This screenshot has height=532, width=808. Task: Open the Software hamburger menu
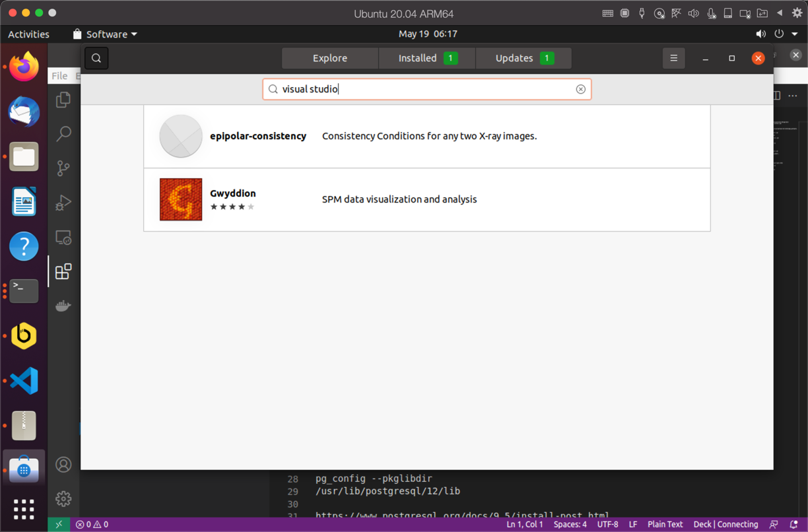click(x=674, y=58)
